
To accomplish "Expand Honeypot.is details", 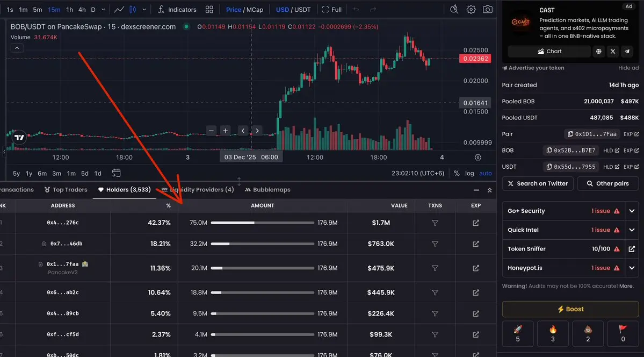I will [632, 268].
